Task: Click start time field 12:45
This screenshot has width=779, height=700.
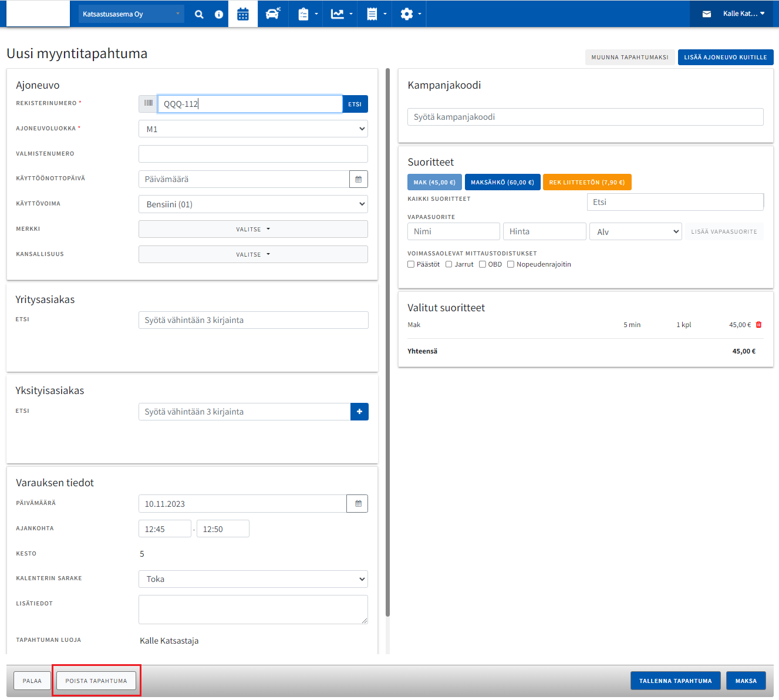Action: [x=165, y=529]
